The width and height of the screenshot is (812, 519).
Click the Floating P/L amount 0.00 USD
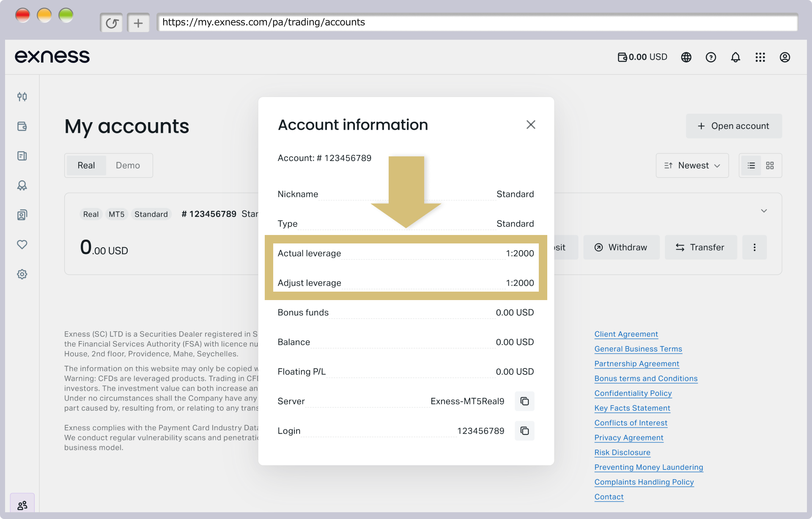515,371
